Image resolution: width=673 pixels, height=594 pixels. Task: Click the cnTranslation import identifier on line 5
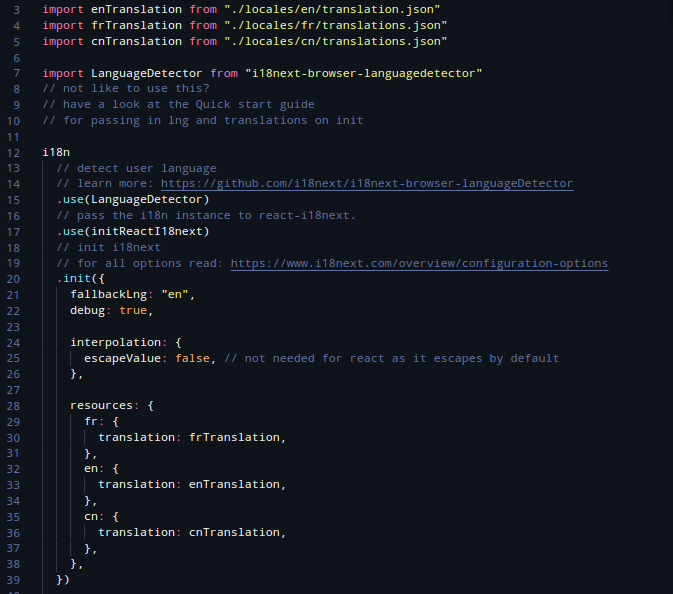136,41
